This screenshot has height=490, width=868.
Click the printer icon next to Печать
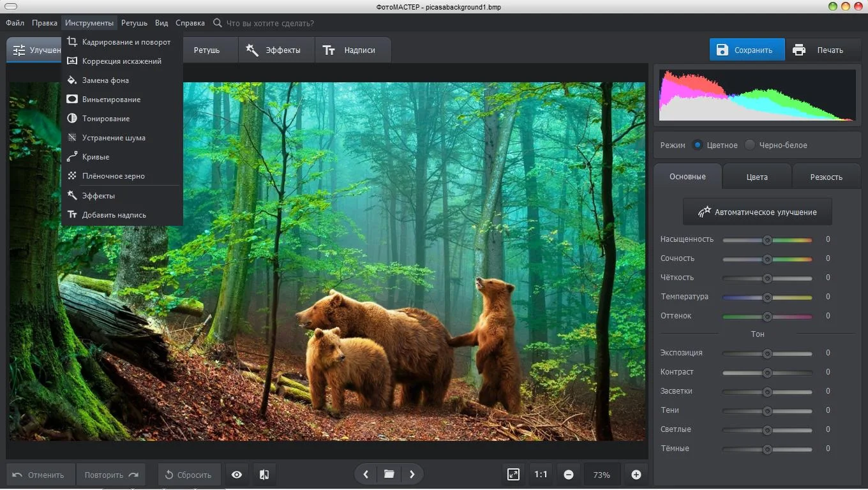[x=799, y=50]
